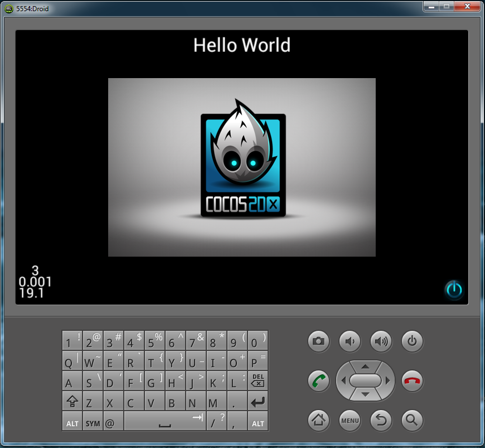The height and width of the screenshot is (448, 485).
Task: Click the P key
Action: pos(258,360)
